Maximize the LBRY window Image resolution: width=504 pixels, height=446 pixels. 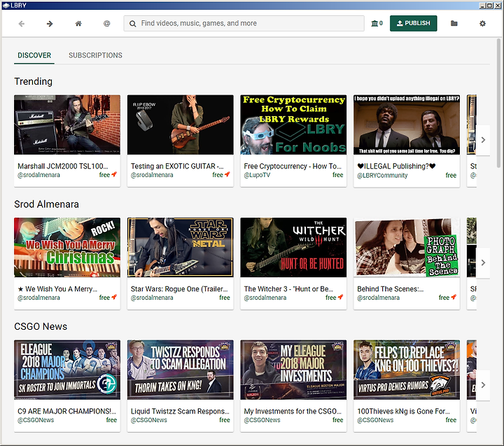(489, 6)
